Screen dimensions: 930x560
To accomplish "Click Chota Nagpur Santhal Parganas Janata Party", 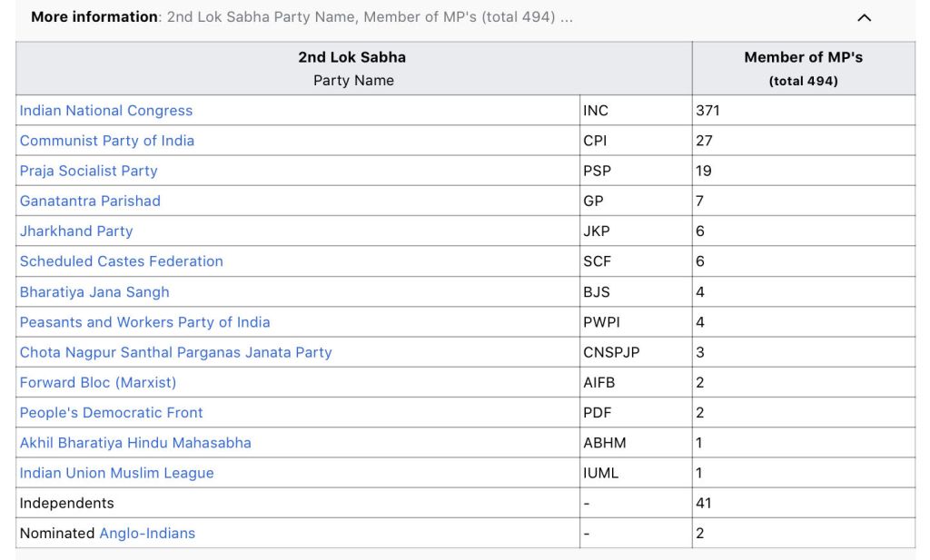I will (x=176, y=352).
